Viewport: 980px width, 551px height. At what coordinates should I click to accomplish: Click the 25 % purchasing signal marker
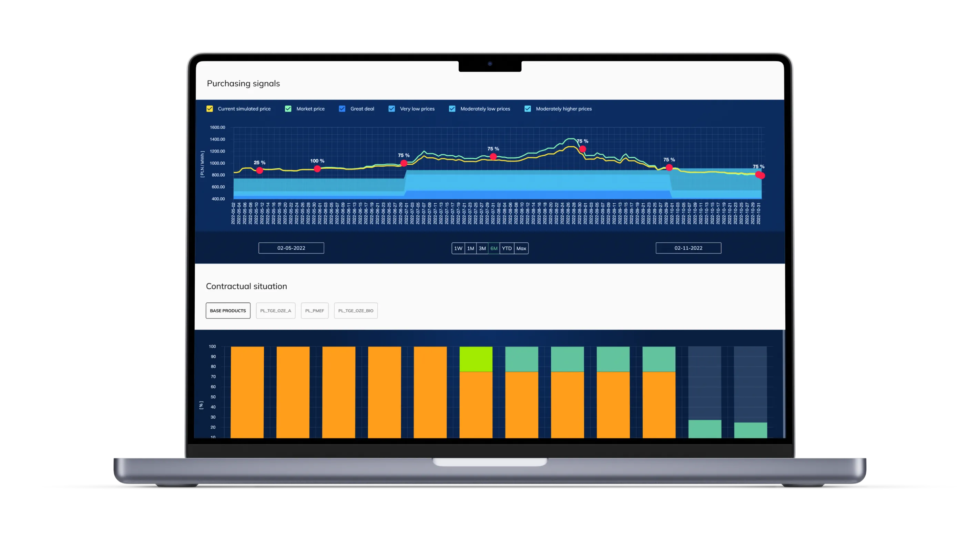click(259, 170)
